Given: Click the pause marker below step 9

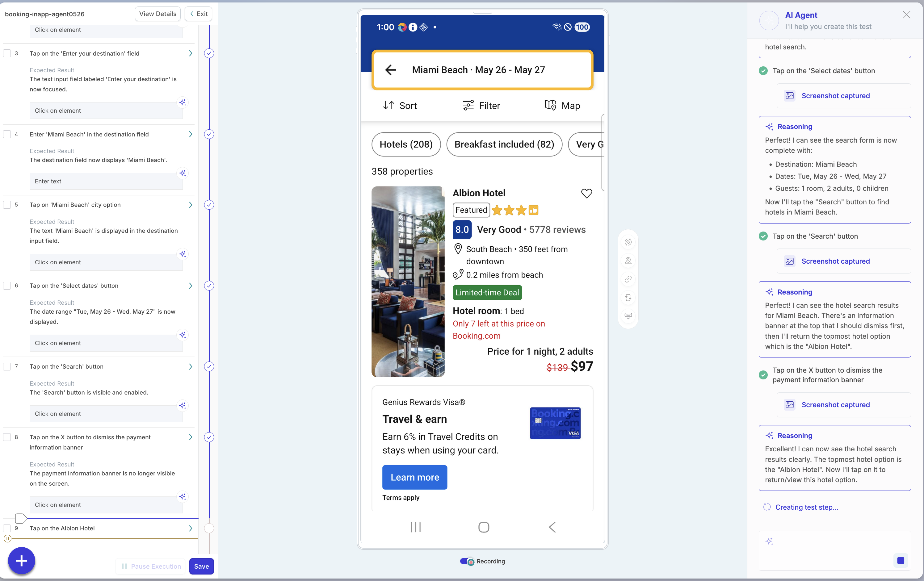Looking at the screenshot, I should point(7,538).
